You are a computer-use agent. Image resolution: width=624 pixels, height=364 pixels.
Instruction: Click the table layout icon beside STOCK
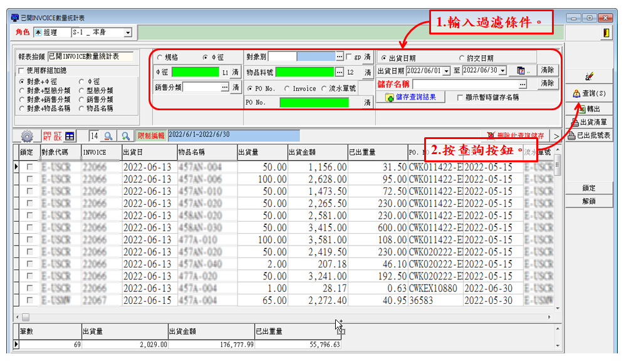pyautogui.click(x=69, y=135)
